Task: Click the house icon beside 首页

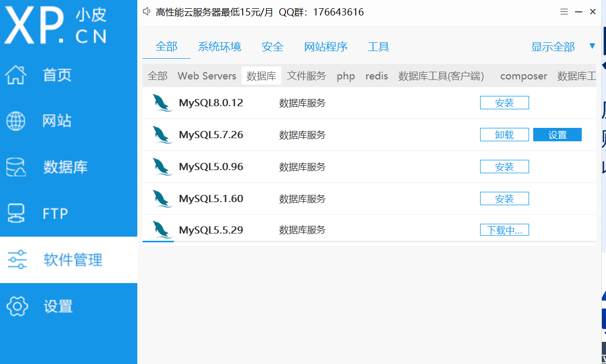Action: coord(16,74)
